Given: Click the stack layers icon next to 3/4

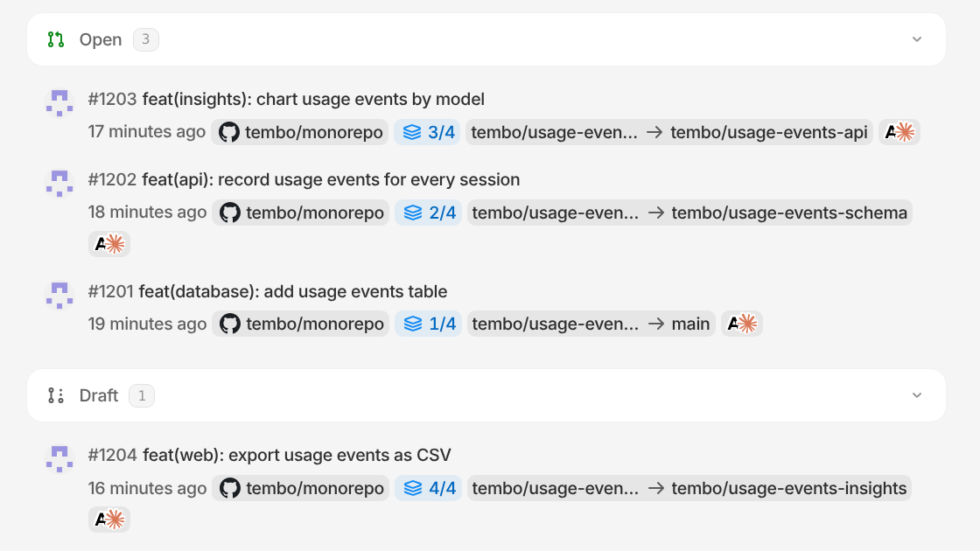Looking at the screenshot, I should click(412, 132).
